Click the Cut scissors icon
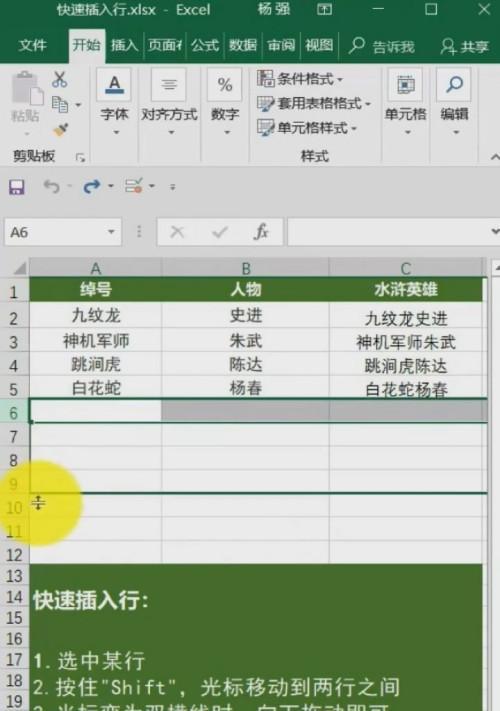 pyautogui.click(x=59, y=79)
